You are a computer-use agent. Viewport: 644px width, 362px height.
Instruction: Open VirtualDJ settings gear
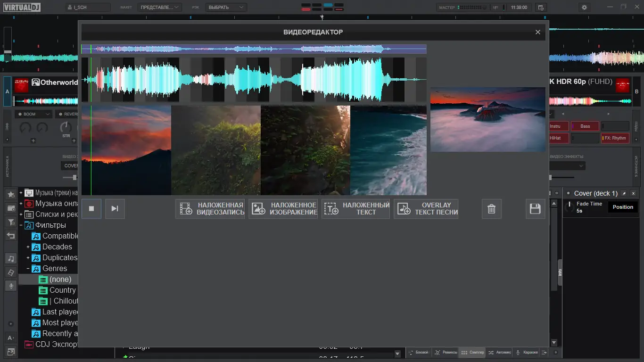(x=585, y=8)
